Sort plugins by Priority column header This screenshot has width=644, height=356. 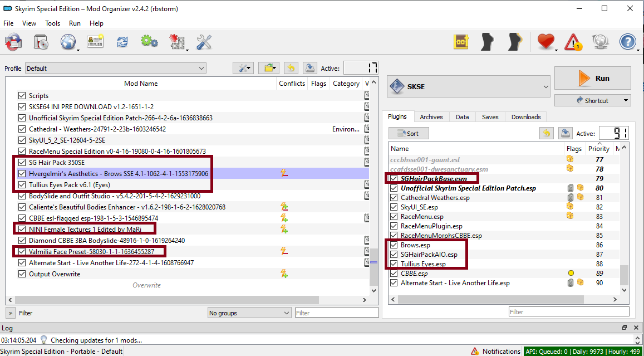tap(598, 148)
